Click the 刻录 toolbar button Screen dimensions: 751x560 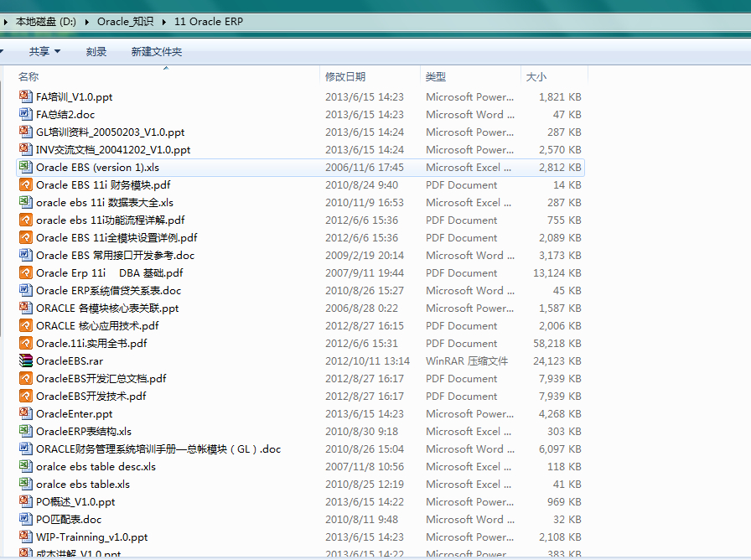point(96,51)
